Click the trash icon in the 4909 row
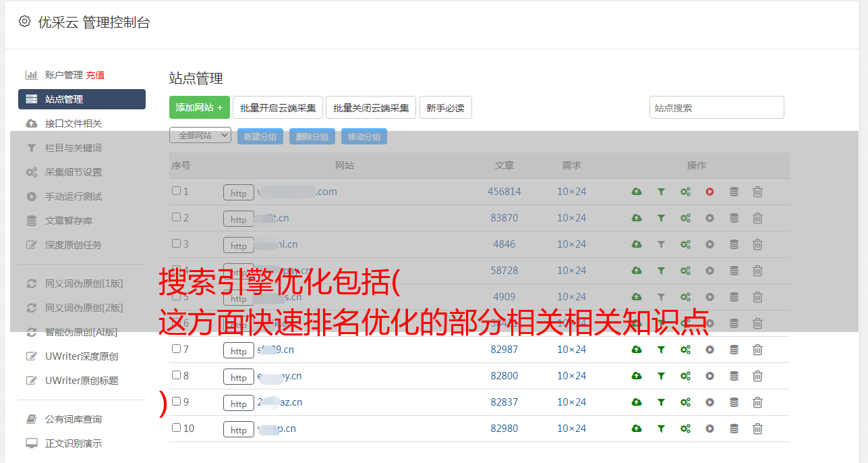Image resolution: width=868 pixels, height=463 pixels. 757,297
